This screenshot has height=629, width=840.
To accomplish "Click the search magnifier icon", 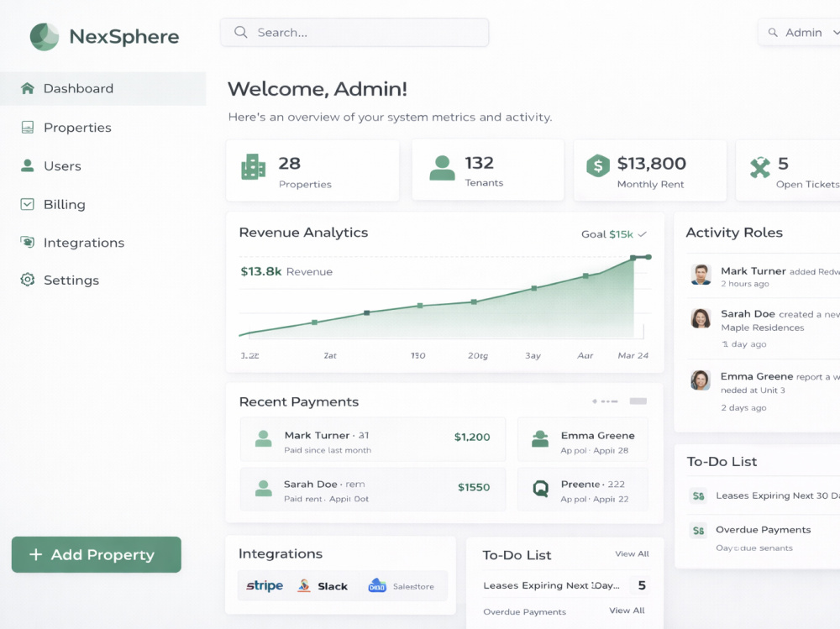I will (241, 32).
